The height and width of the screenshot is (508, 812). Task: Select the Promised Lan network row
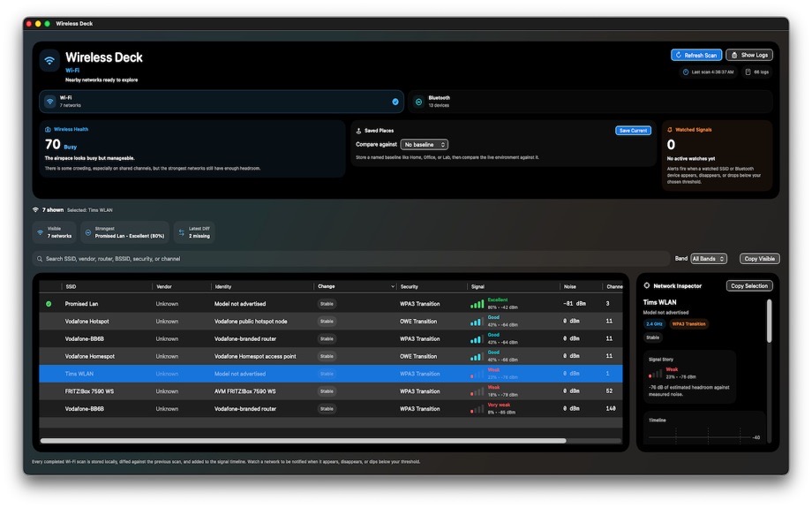[x=331, y=304]
